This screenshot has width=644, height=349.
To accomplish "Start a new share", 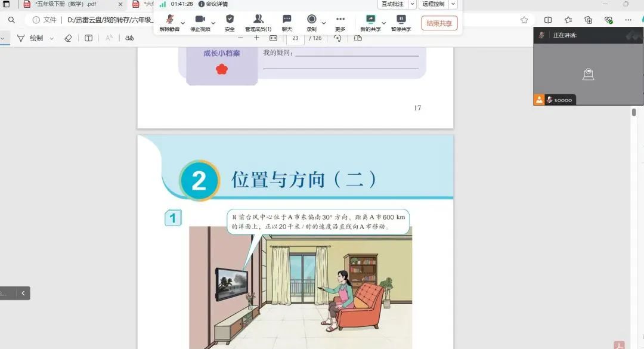I will (370, 22).
